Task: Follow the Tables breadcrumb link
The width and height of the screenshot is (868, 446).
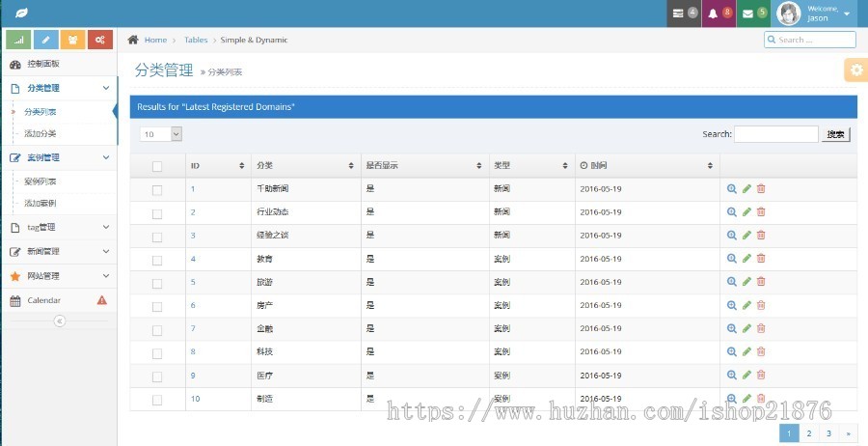Action: pyautogui.click(x=196, y=40)
